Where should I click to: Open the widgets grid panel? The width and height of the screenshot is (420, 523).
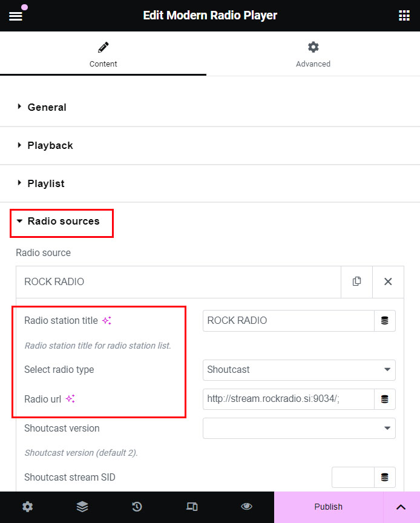404,16
